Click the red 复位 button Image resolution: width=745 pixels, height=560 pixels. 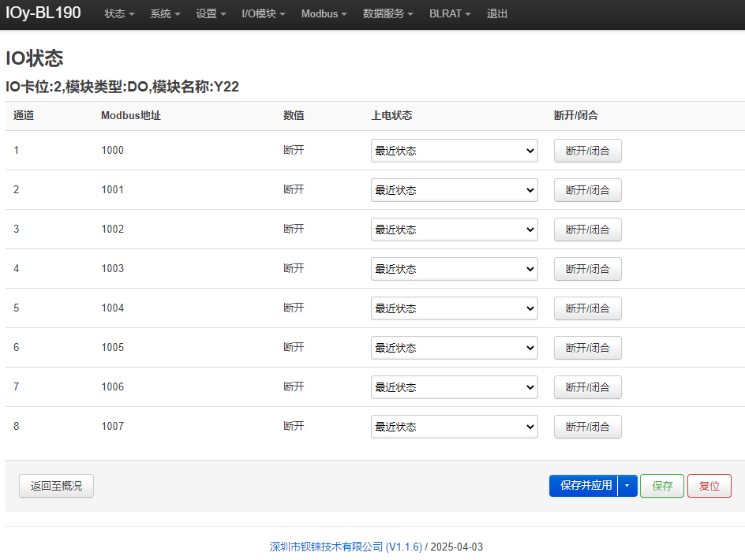709,486
